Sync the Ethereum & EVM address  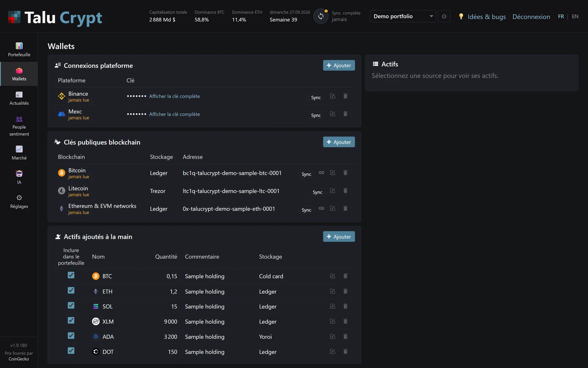pos(306,210)
